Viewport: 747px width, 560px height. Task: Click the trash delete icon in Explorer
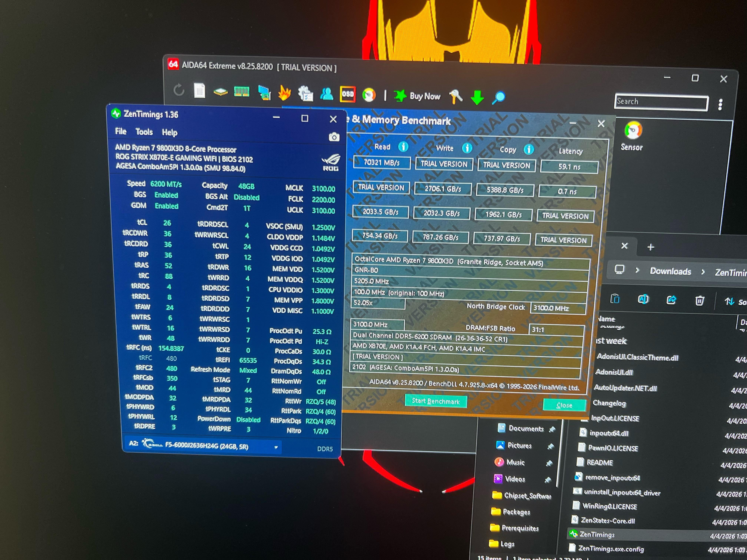coord(699,300)
